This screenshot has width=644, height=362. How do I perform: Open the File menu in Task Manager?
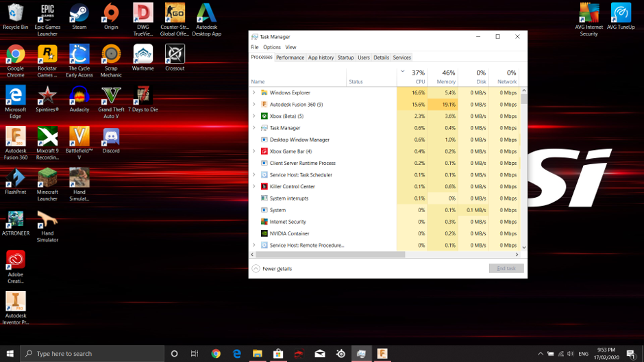point(255,47)
